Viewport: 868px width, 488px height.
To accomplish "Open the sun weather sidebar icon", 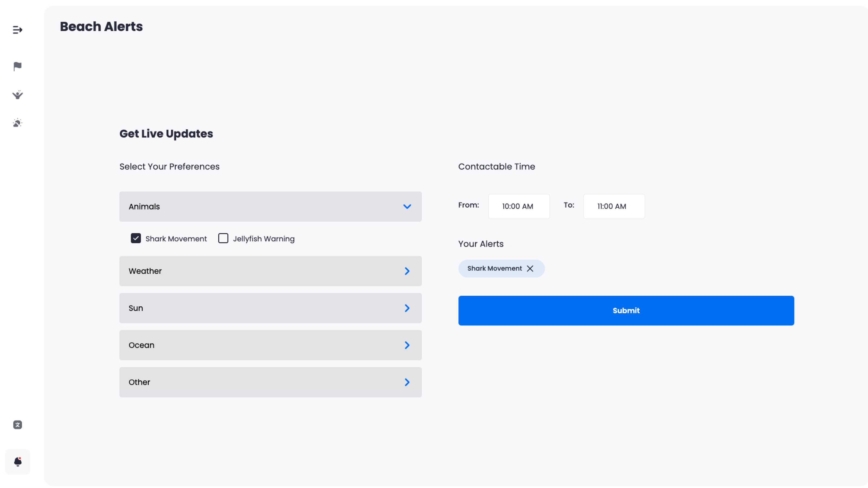I will point(18,123).
